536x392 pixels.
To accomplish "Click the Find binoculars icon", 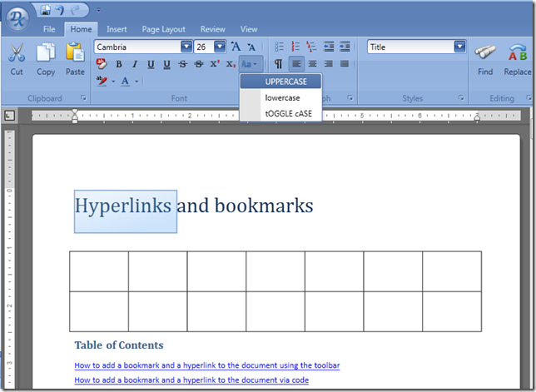I will 485,52.
